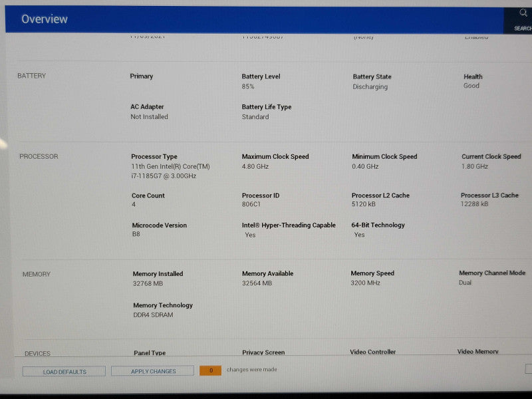This screenshot has width=532, height=399.
Task: Select the PROCESSOR section heading
Action: pos(39,156)
